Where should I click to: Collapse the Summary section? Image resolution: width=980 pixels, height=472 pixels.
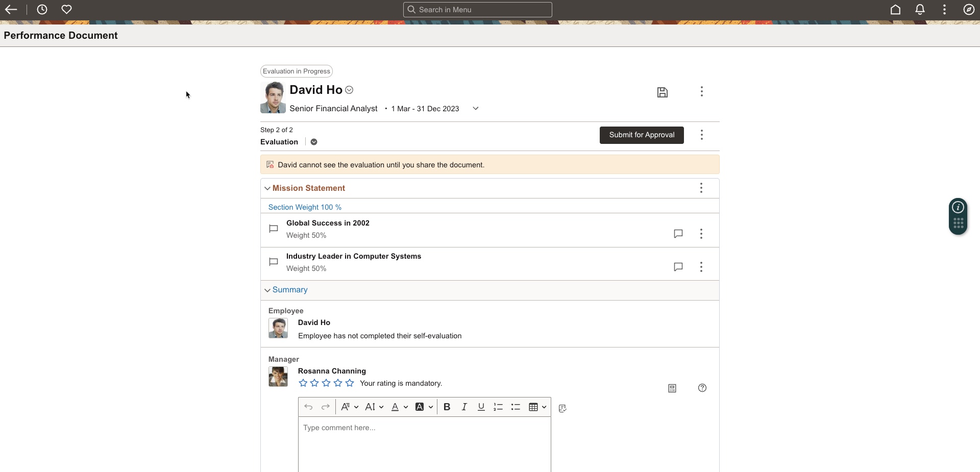point(267,290)
